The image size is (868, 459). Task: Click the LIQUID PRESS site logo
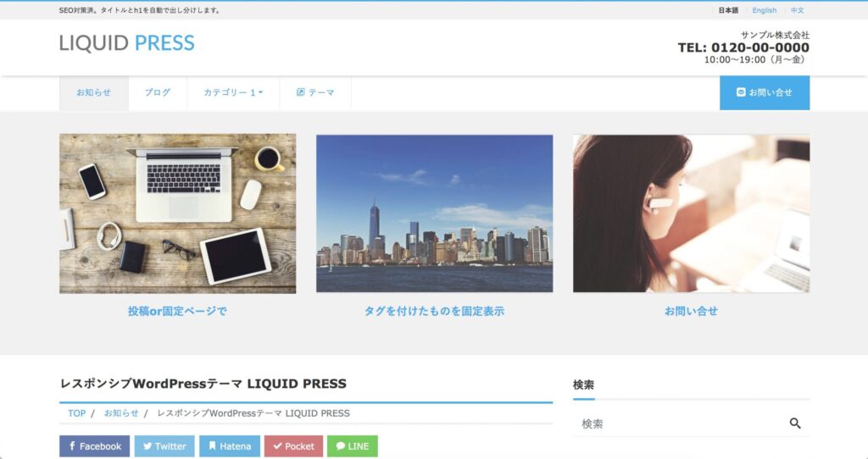pyautogui.click(x=127, y=43)
